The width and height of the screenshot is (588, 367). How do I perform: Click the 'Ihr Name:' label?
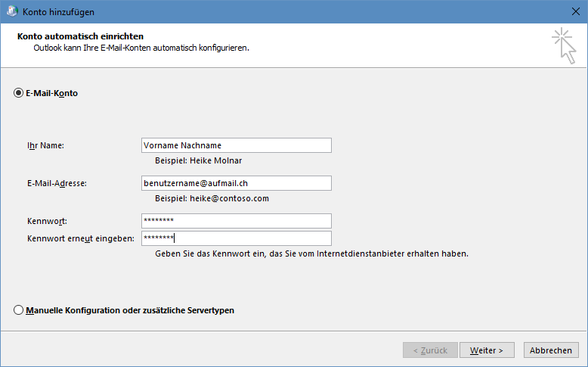point(46,145)
